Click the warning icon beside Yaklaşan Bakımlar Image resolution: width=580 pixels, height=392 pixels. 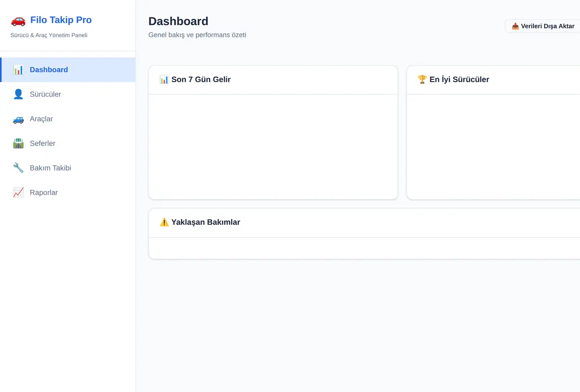(164, 222)
